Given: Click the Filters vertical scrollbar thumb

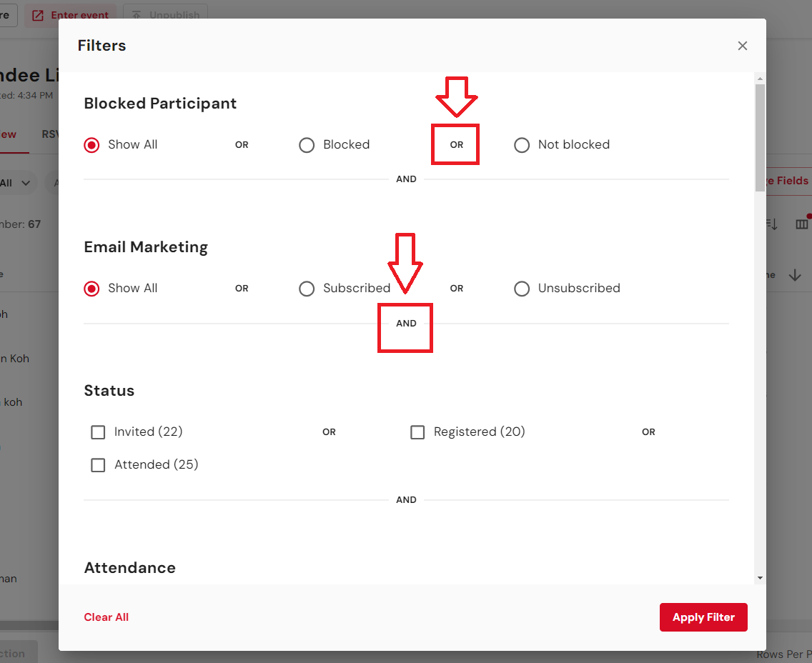Looking at the screenshot, I should pos(760,136).
